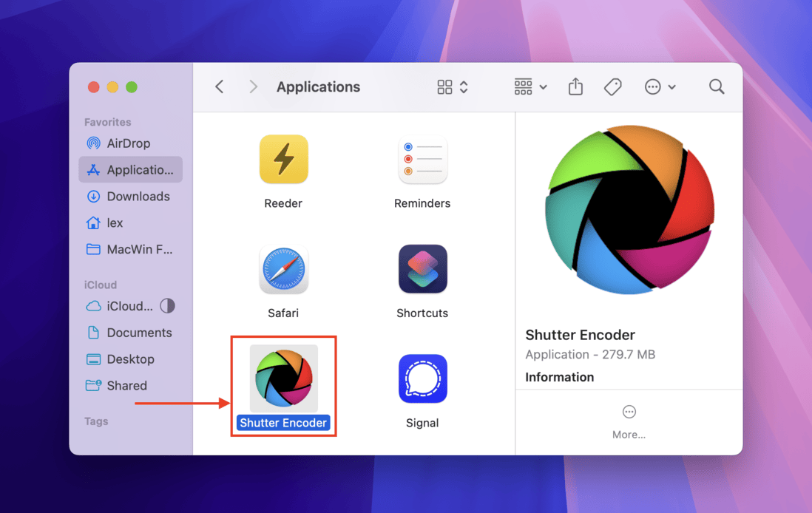Click the iCloud sidebar section heading
This screenshot has height=513, width=812.
[101, 285]
